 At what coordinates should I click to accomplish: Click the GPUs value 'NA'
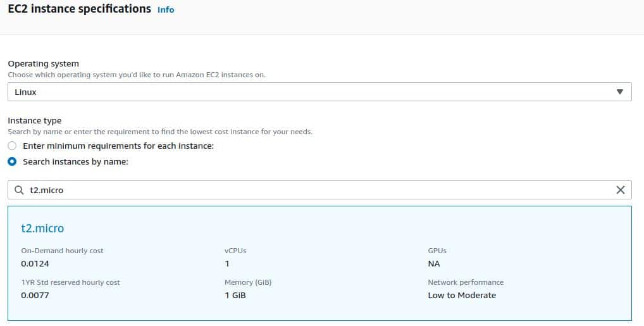[x=434, y=263]
